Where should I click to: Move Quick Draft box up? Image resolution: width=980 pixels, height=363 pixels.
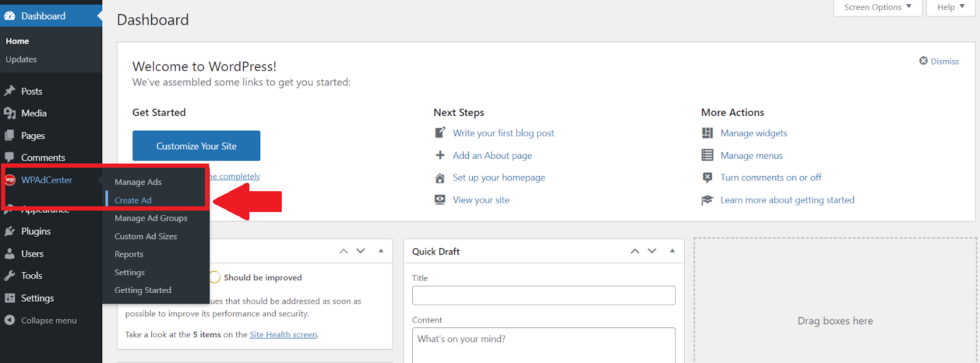tap(635, 251)
